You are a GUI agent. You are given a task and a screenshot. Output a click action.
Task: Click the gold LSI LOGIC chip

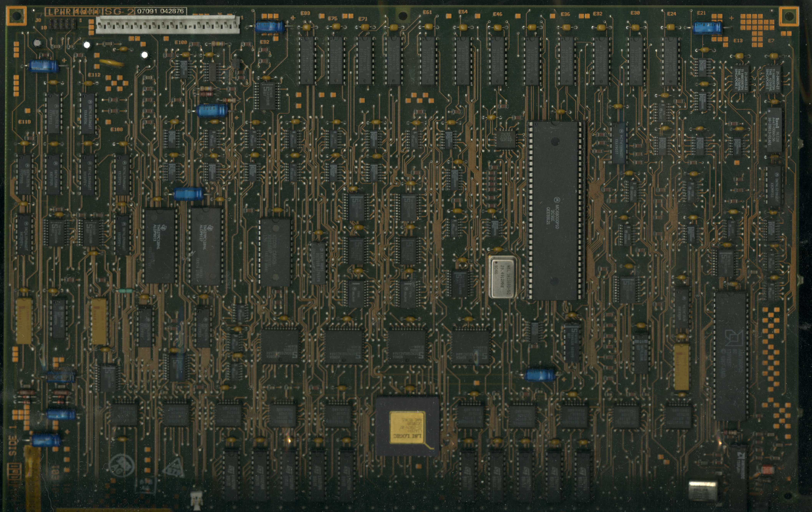[x=407, y=427]
